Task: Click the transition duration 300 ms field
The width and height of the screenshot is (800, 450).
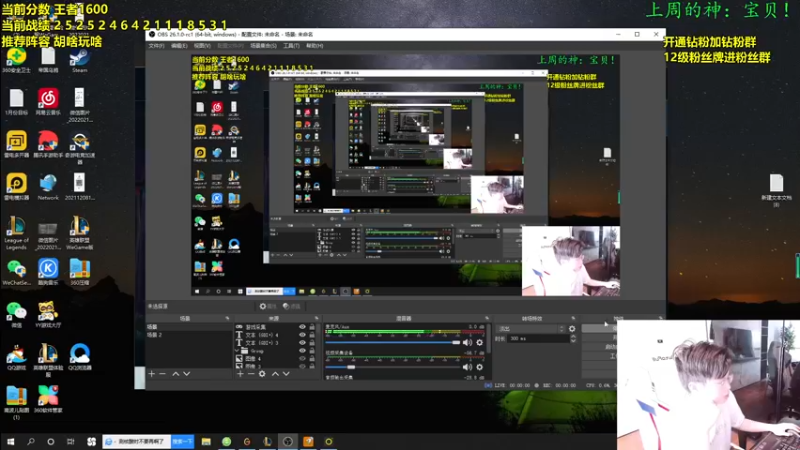Action: tap(538, 339)
